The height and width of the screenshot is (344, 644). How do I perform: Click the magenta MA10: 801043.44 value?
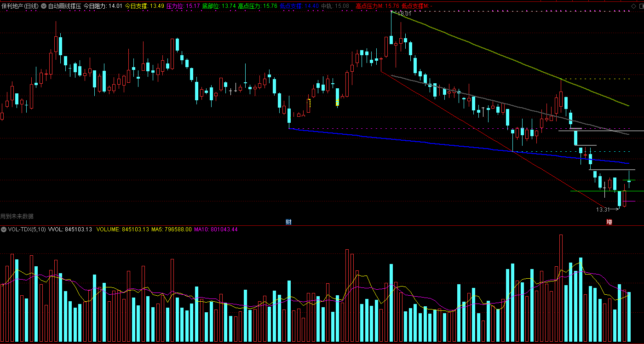pos(216,229)
